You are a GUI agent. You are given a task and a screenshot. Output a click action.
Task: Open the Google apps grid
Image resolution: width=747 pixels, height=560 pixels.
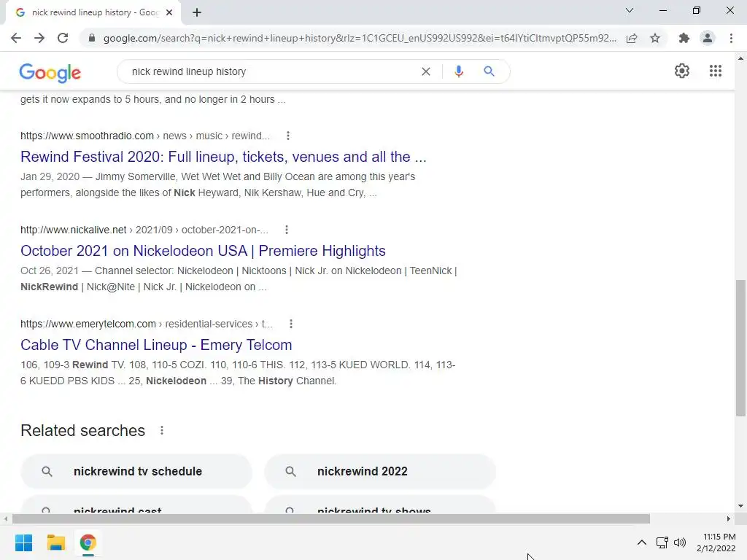tap(716, 71)
